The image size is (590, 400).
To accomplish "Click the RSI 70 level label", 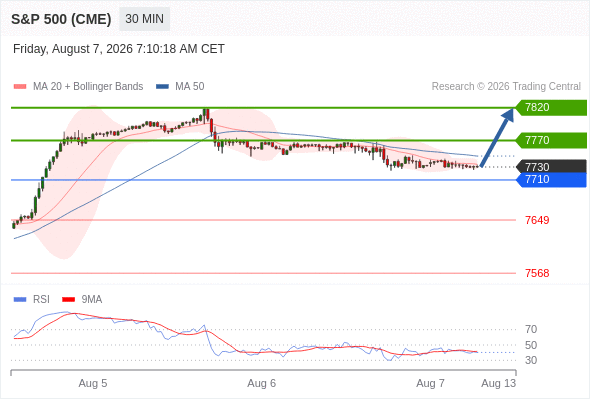I will pos(531,330).
